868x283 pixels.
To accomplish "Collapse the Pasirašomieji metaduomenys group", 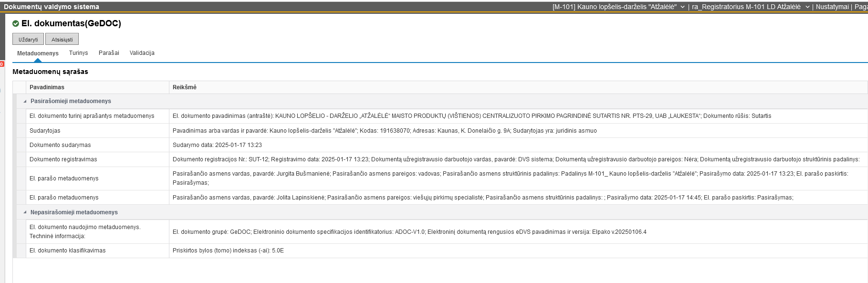I will (x=25, y=101).
